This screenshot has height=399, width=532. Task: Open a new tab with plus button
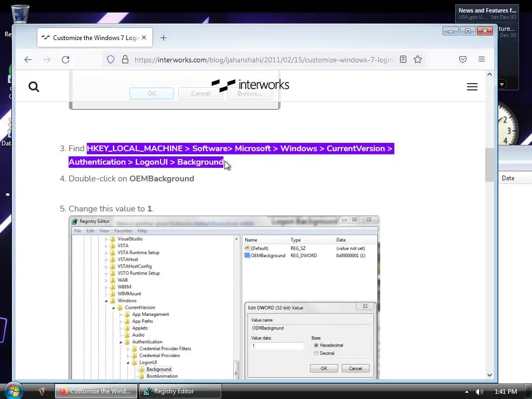point(163,37)
